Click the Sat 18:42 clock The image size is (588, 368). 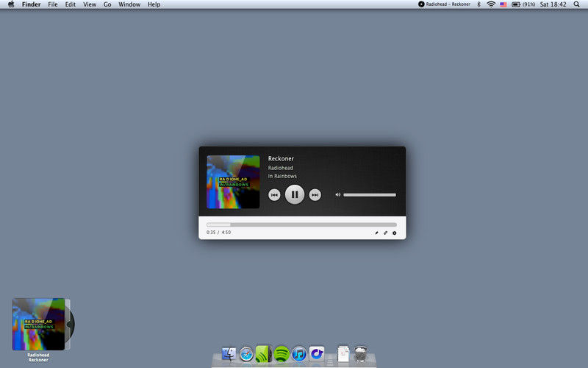[553, 4]
